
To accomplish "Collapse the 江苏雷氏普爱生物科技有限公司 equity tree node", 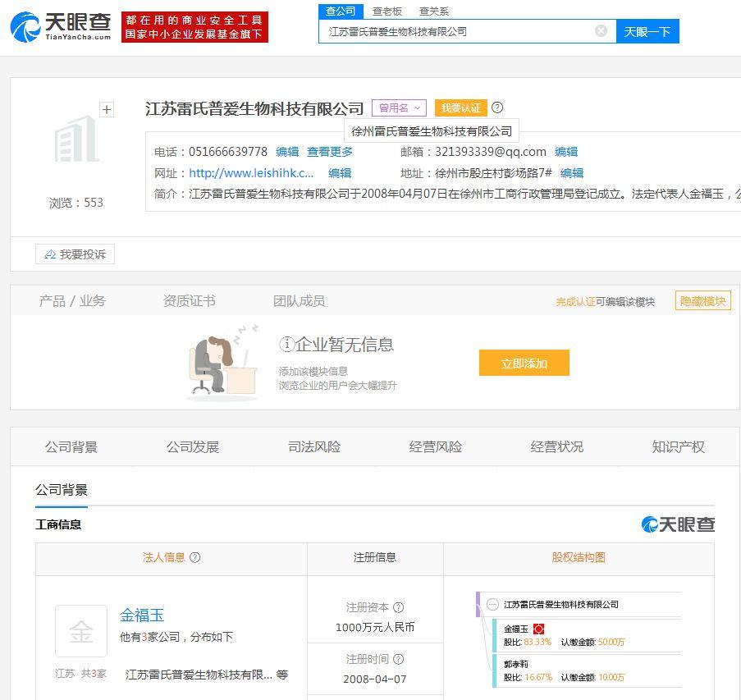I will (492, 605).
